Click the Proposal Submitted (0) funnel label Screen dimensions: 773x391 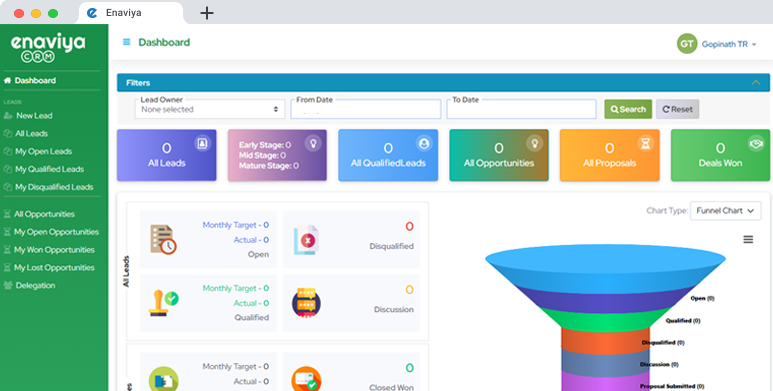(671, 386)
